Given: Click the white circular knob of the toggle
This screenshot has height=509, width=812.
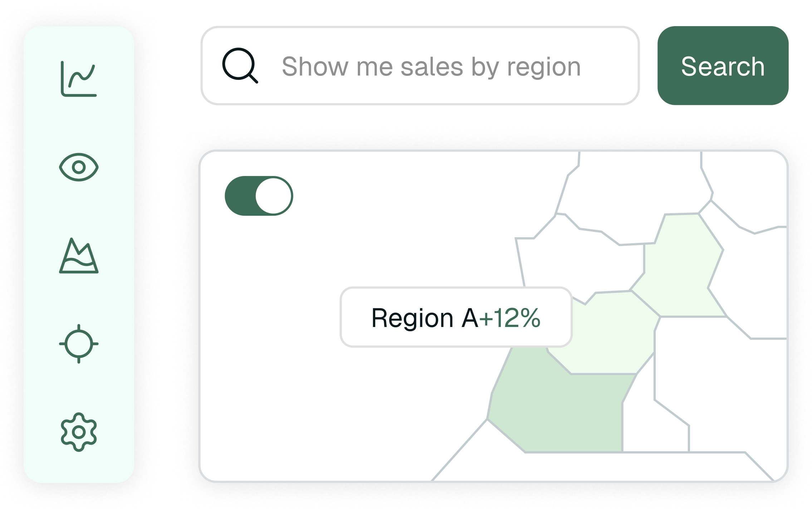Looking at the screenshot, I should coord(274,196).
